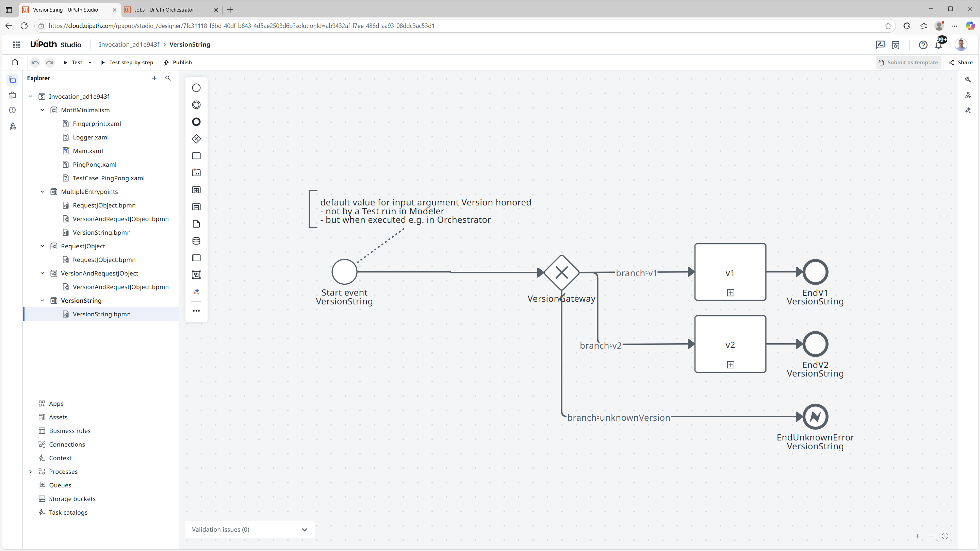Open Main.xaml in the Explorer tree

coord(88,151)
